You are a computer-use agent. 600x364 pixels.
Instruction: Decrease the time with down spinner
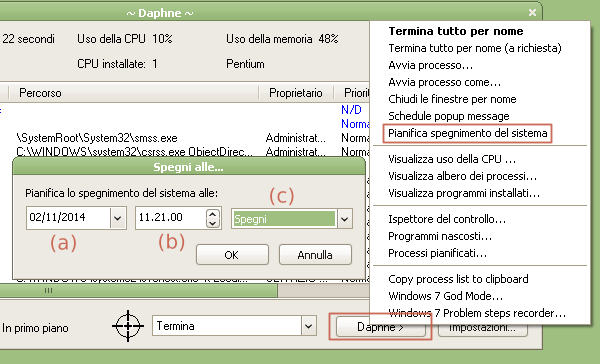click(x=213, y=223)
